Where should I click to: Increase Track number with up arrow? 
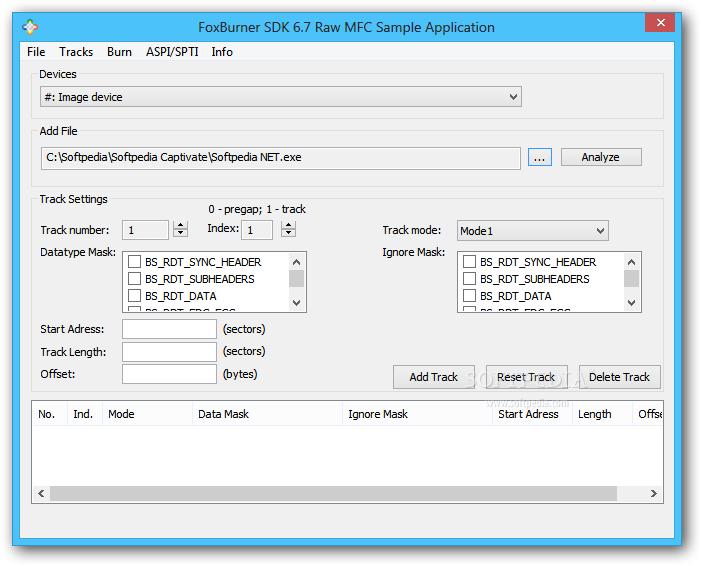coord(180,226)
